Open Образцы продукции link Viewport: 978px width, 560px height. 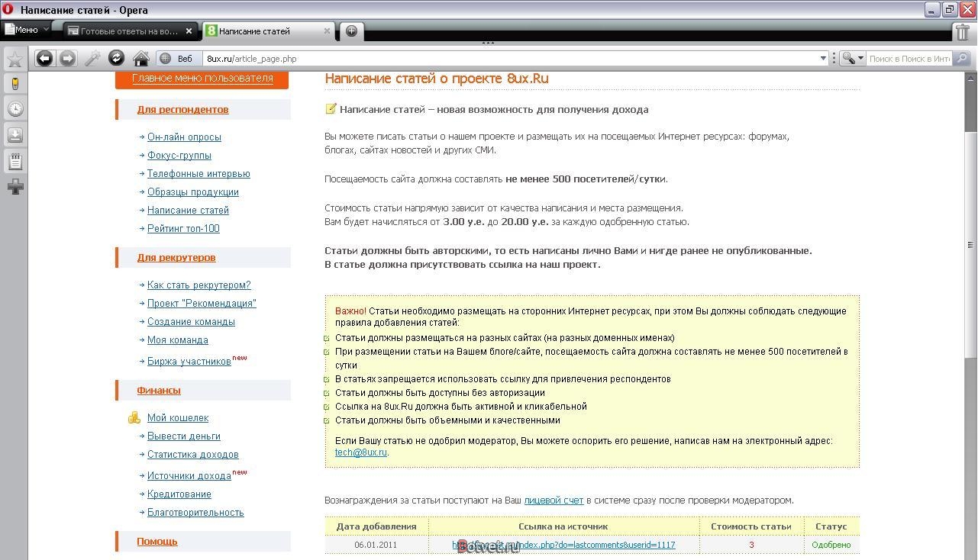pos(193,192)
